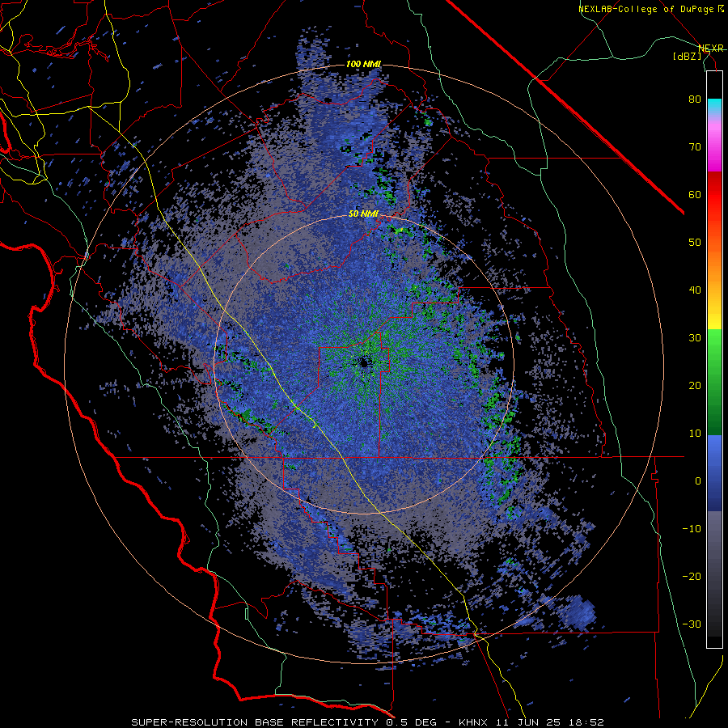The width and height of the screenshot is (728, 728).
Task: Click the isolated blue echo blob in the southeast
Action: pyautogui.click(x=577, y=613)
